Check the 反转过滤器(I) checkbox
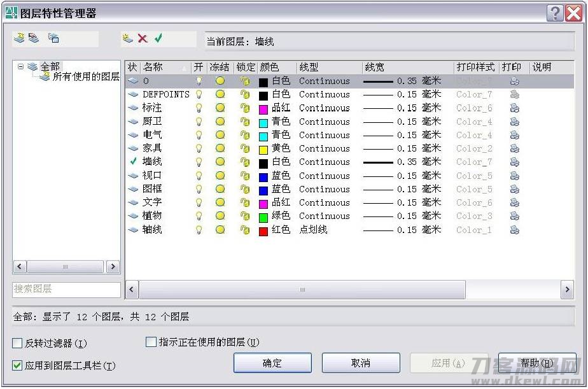 pos(17,343)
